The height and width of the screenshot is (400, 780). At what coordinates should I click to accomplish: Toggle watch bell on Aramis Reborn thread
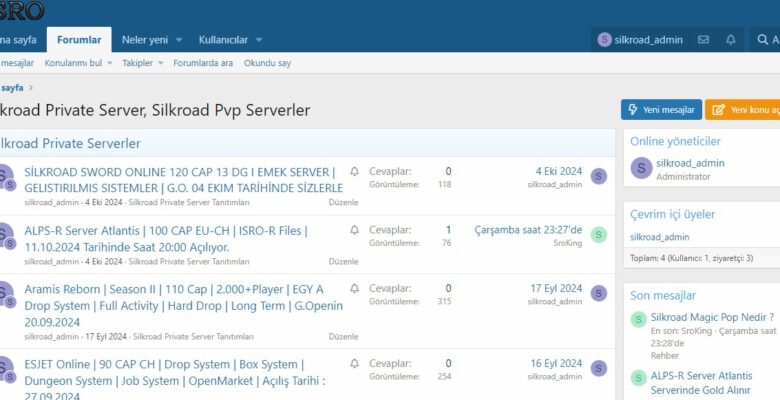point(354,288)
